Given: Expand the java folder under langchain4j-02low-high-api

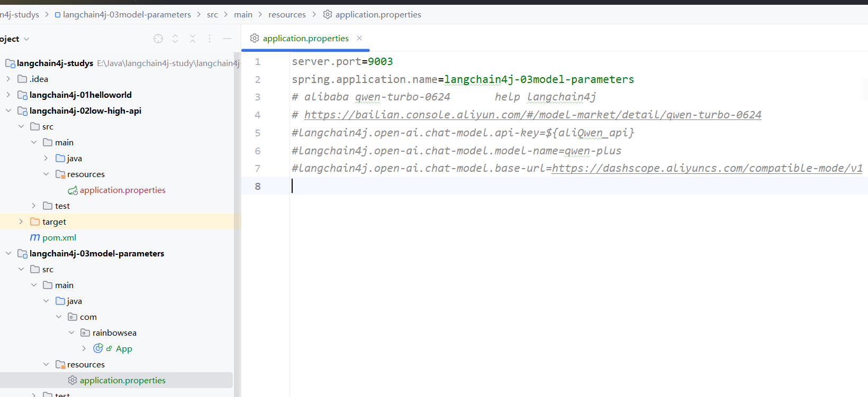Looking at the screenshot, I should point(46,158).
